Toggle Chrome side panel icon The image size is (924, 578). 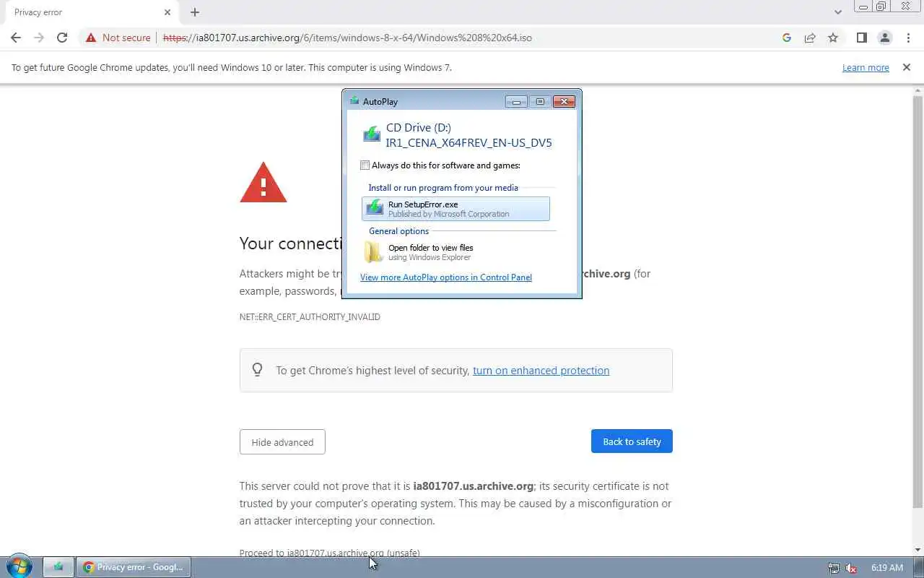coord(861,38)
